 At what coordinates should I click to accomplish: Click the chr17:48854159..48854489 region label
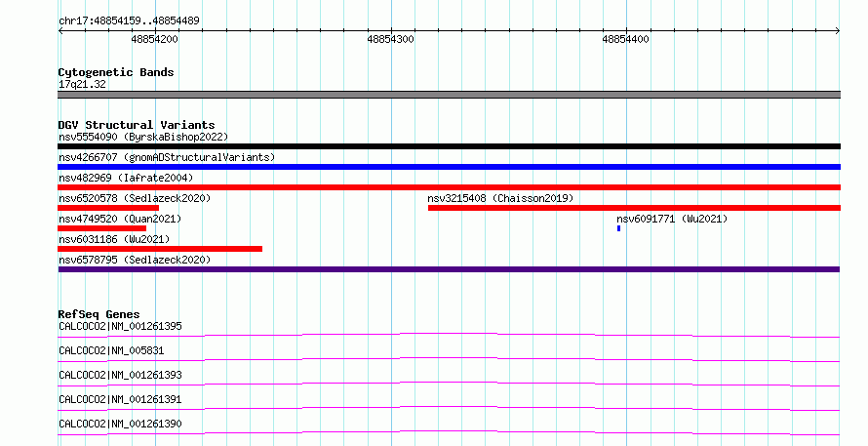[x=129, y=20]
